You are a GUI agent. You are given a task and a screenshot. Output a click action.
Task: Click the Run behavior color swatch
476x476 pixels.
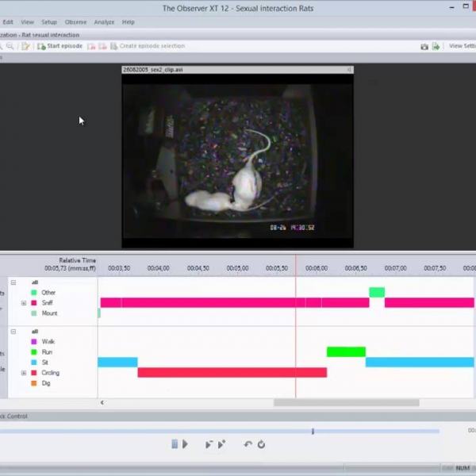coord(34,352)
